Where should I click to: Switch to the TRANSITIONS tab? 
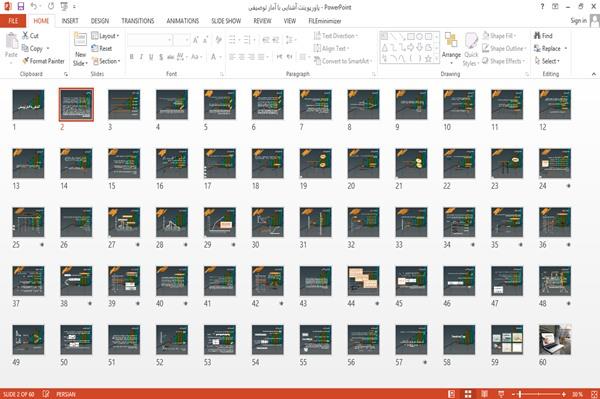click(x=138, y=21)
